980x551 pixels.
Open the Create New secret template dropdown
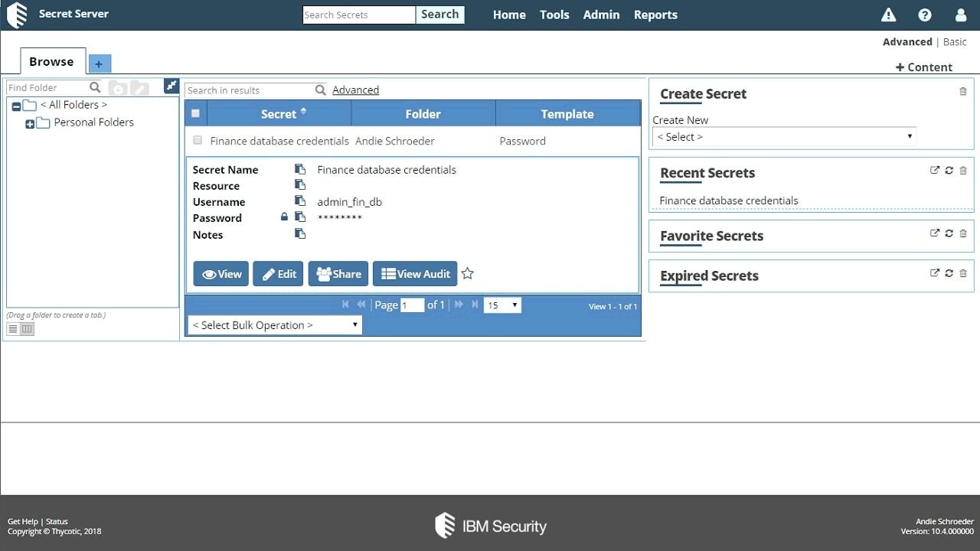(784, 137)
